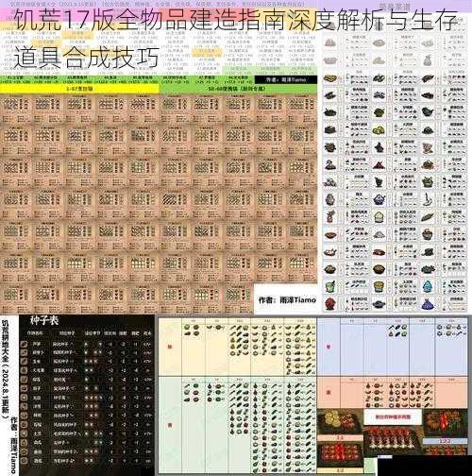Screen dimensions: 472x476
Task: Click the vertical 作者：雨泽Tiamo text beside seed table
Action: pyautogui.click(x=14, y=445)
